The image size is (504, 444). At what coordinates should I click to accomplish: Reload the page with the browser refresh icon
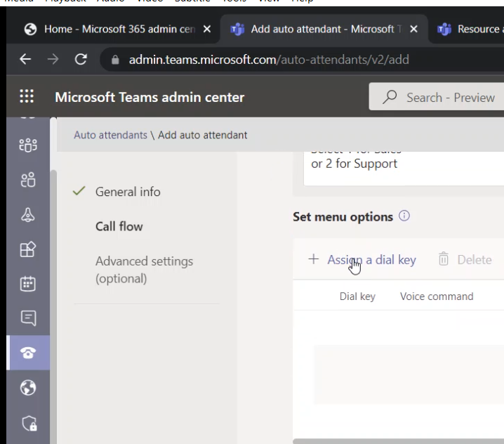tap(81, 60)
